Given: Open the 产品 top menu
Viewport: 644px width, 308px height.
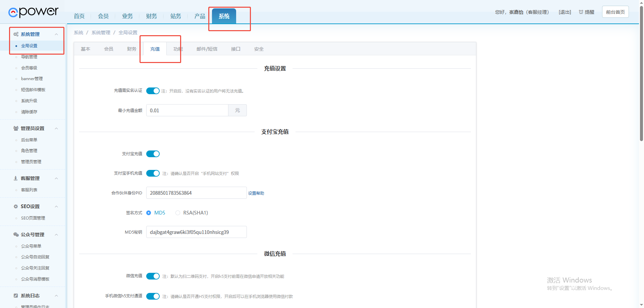Looking at the screenshot, I should point(200,16).
